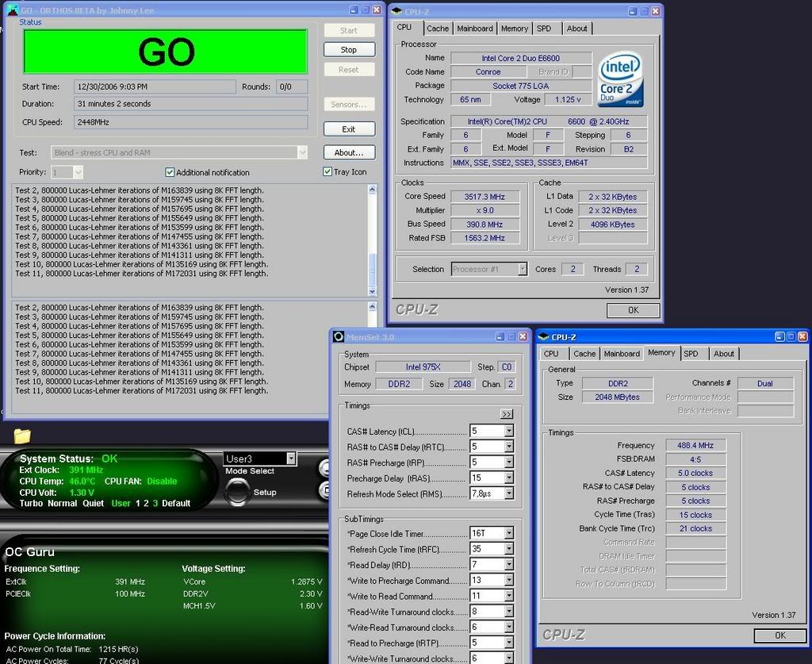
Task: Open the Processor #1 Selection dropdown in CPU-Z
Action: coord(523,269)
